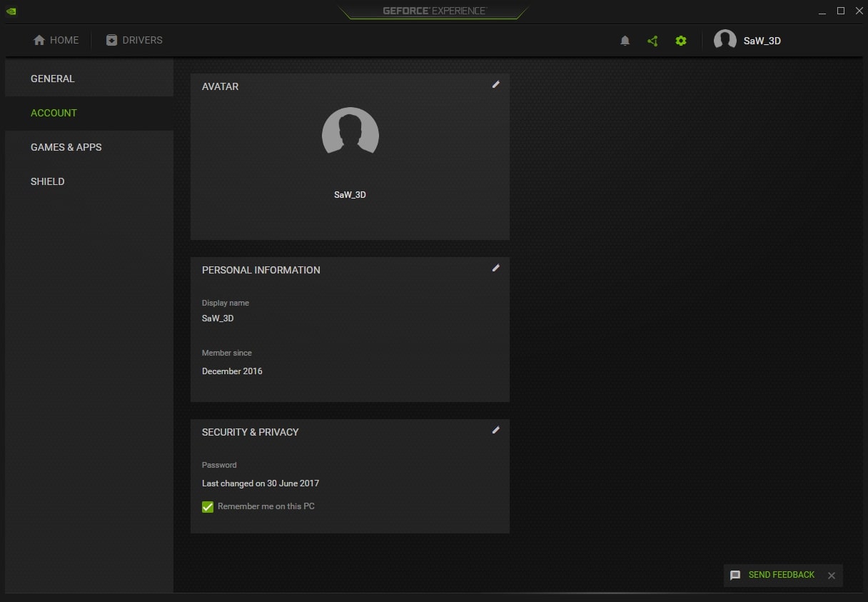Toggle Remember me on this PC
Viewport: 868px width, 602px height.
208,506
